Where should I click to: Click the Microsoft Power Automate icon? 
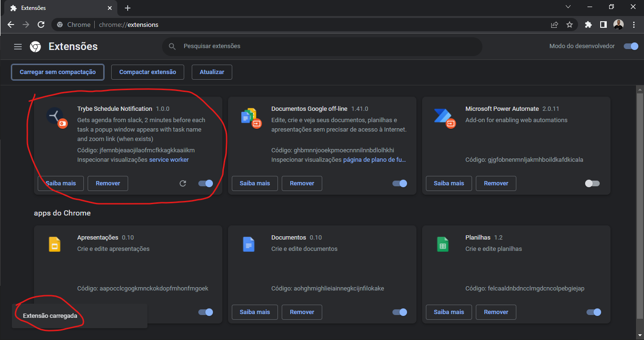click(444, 117)
